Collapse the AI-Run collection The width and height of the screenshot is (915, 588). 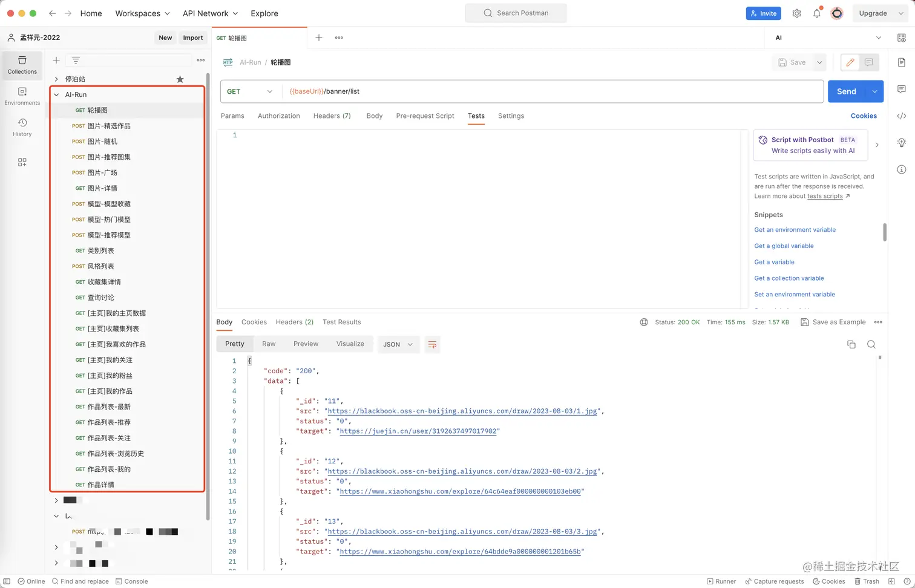(x=56, y=95)
